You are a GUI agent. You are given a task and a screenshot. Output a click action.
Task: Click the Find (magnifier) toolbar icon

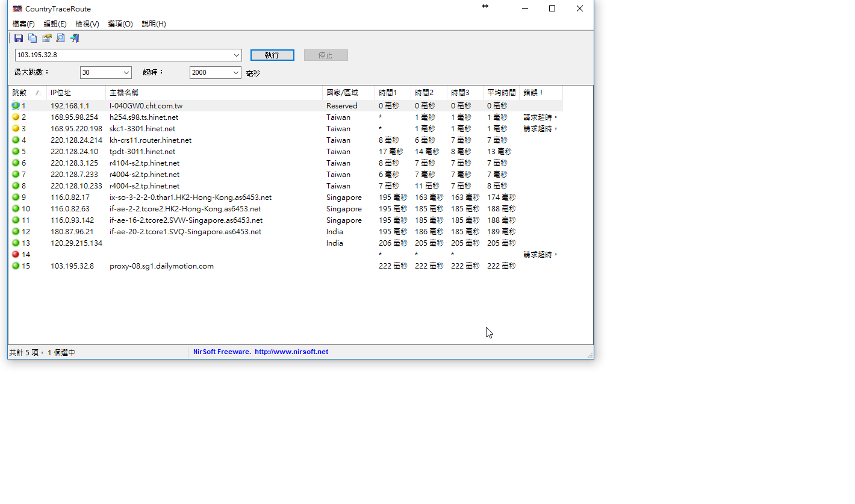point(60,39)
